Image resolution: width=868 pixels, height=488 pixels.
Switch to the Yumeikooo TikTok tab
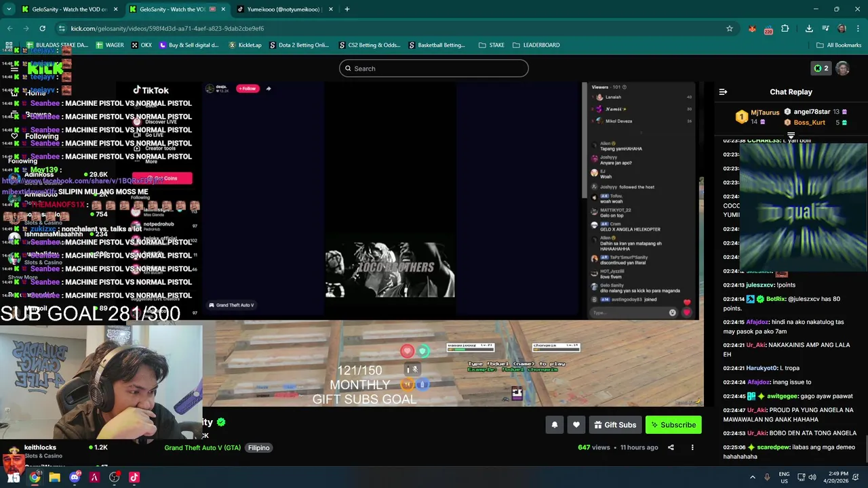point(285,9)
